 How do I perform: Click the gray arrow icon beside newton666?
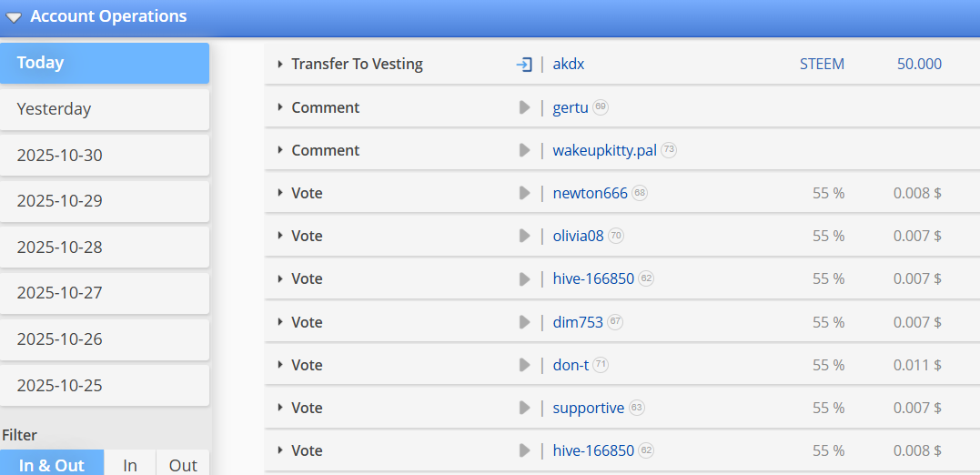pos(524,193)
